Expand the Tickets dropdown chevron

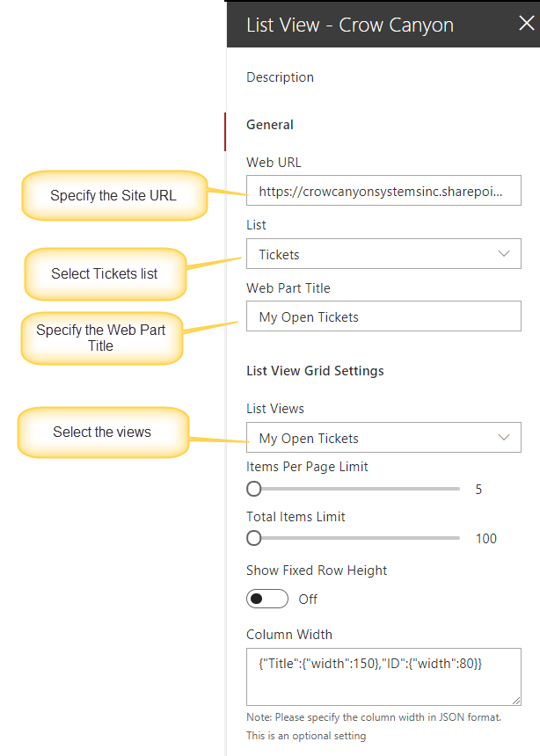pyautogui.click(x=504, y=253)
